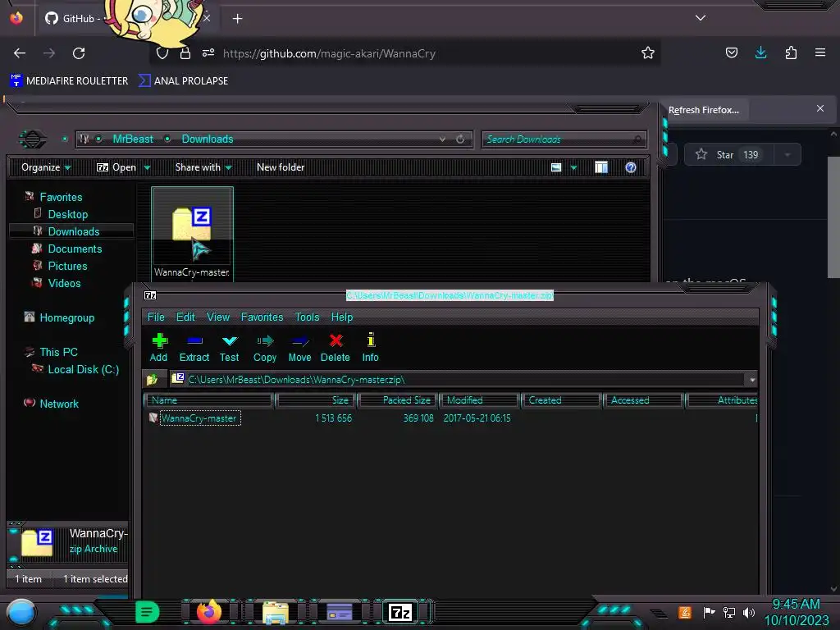Click the Add button in 7-Zip toolbar
Viewport: 840px width, 630px height.
pos(158,347)
